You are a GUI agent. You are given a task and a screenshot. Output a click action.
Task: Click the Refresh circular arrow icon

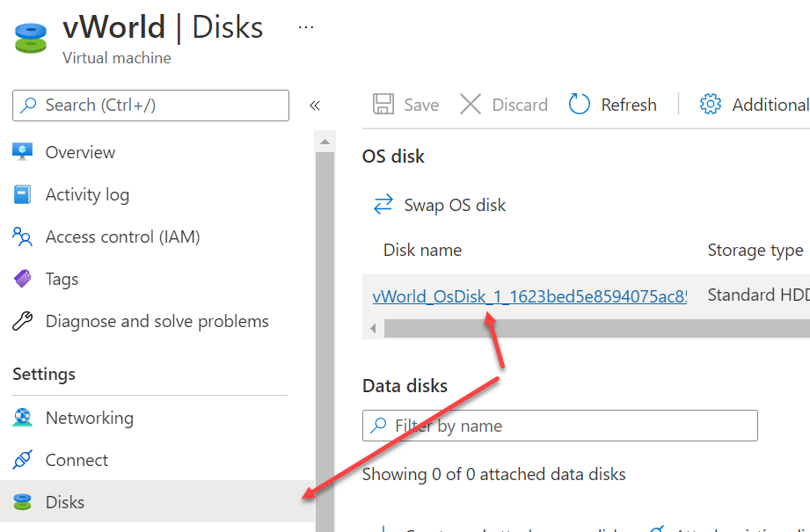(580, 105)
